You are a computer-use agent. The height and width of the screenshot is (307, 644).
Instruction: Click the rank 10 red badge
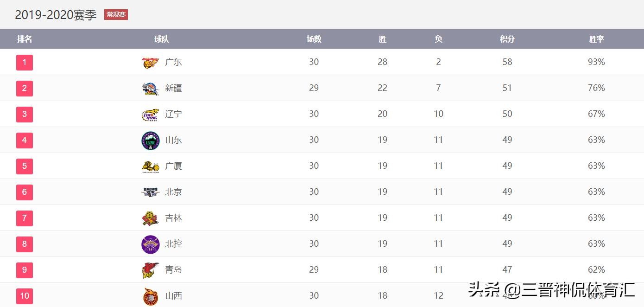(x=25, y=296)
